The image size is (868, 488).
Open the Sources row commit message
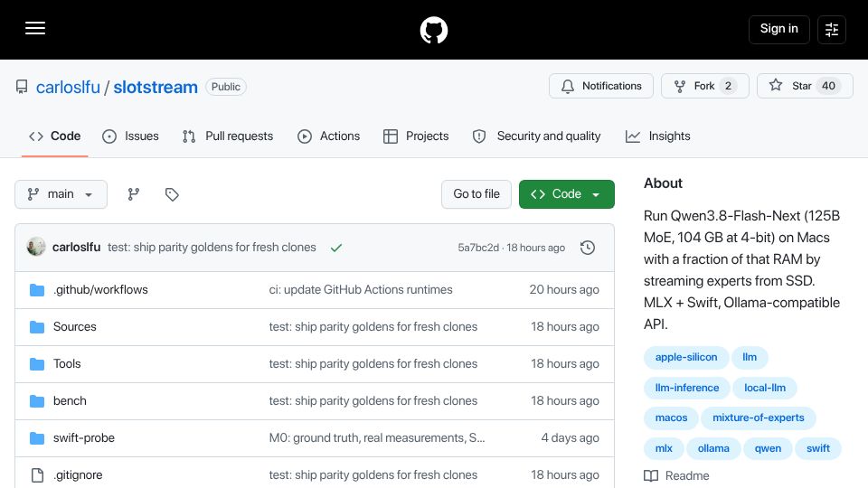coord(373,326)
